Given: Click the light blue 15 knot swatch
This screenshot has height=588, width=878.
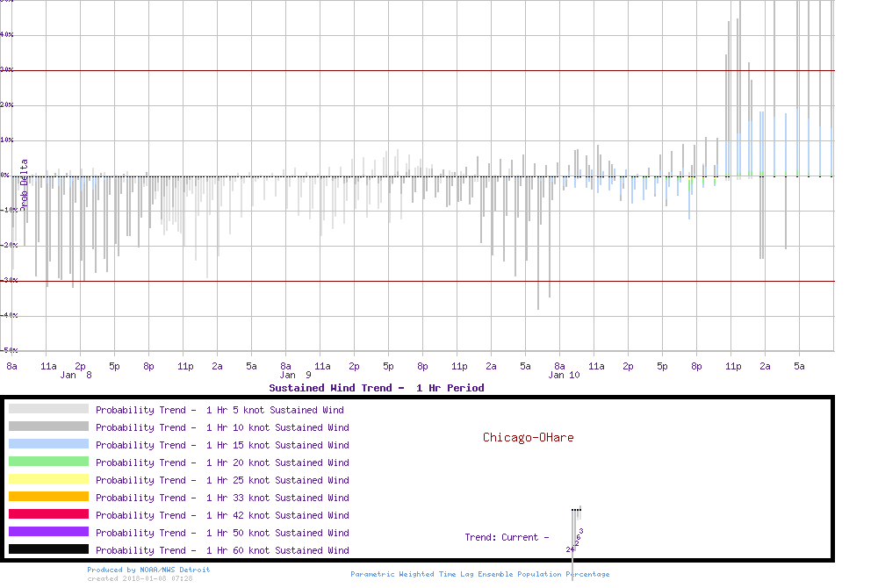Looking at the screenshot, I should (x=48, y=444).
